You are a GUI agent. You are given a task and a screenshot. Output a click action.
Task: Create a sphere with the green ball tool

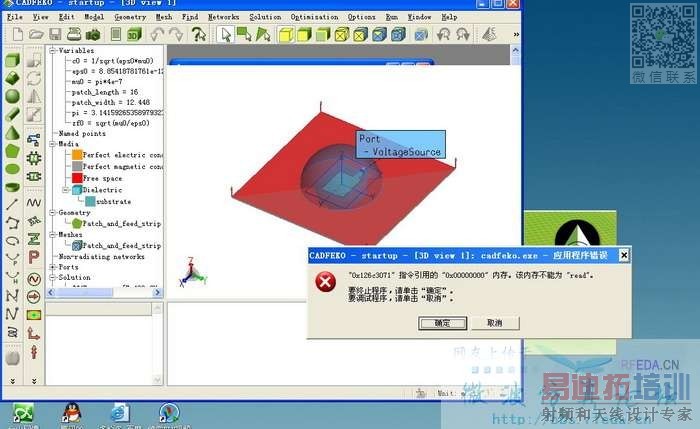[x=12, y=96]
